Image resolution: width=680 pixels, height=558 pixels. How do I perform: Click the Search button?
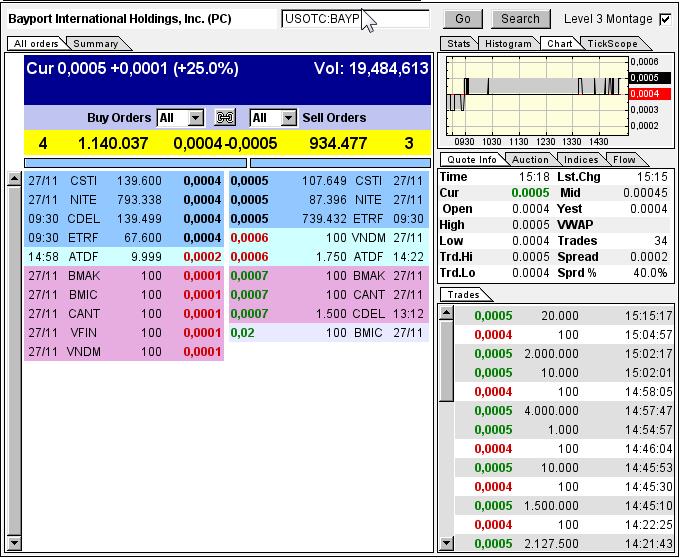[x=520, y=19]
